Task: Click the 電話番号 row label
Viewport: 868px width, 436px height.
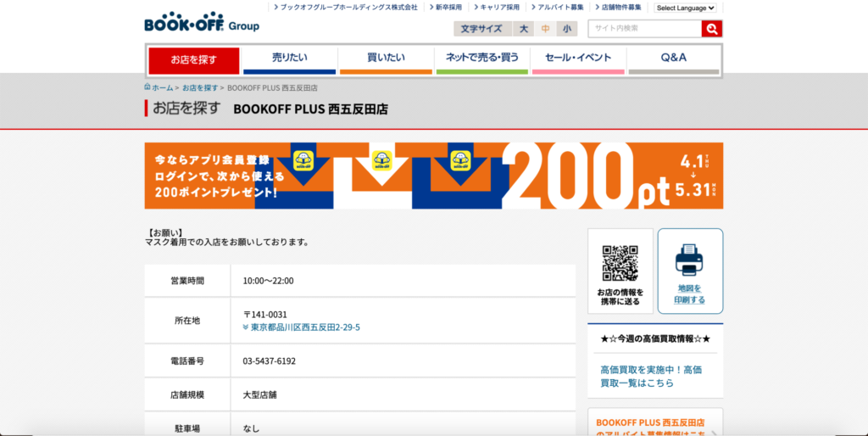Action: click(x=187, y=361)
